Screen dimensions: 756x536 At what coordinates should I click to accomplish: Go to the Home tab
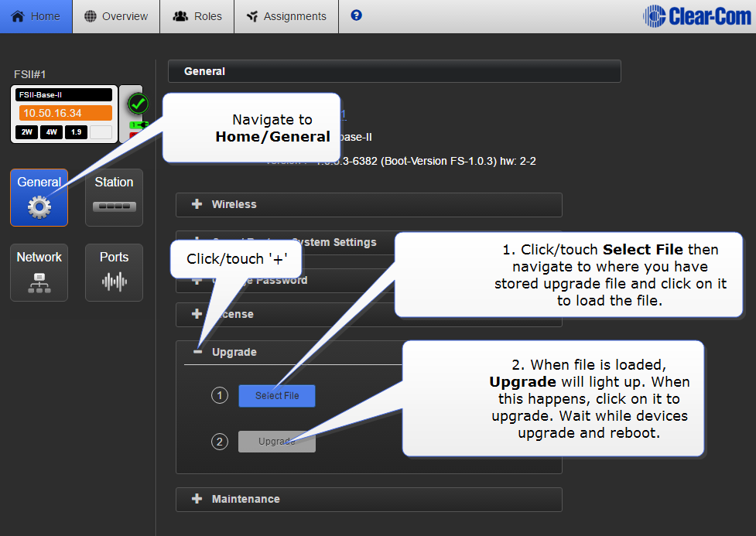36,16
